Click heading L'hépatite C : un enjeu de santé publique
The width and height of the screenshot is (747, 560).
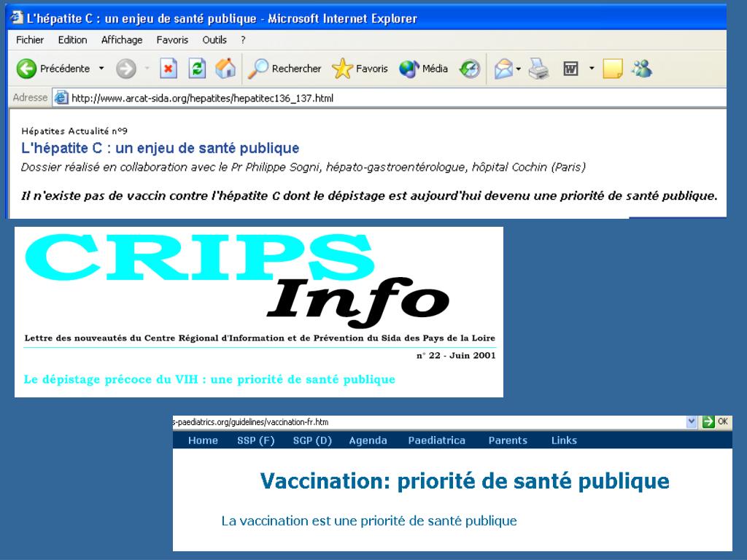pyautogui.click(x=160, y=148)
